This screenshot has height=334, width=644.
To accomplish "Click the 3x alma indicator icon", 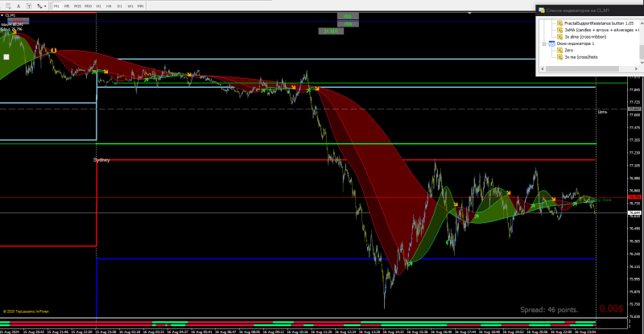I will pyautogui.click(x=559, y=36).
